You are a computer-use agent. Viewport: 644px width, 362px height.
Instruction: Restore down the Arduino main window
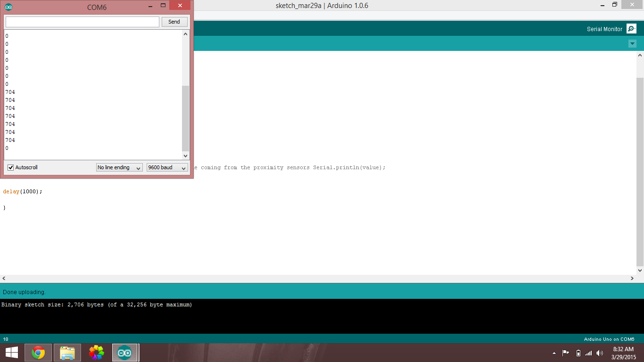(615, 5)
